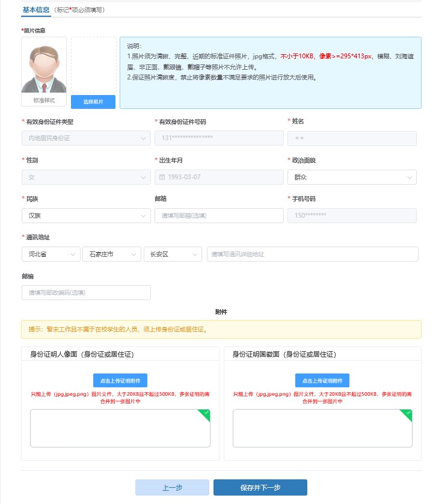Click the chevron arrow in 河北省 dropdown

tap(73, 254)
